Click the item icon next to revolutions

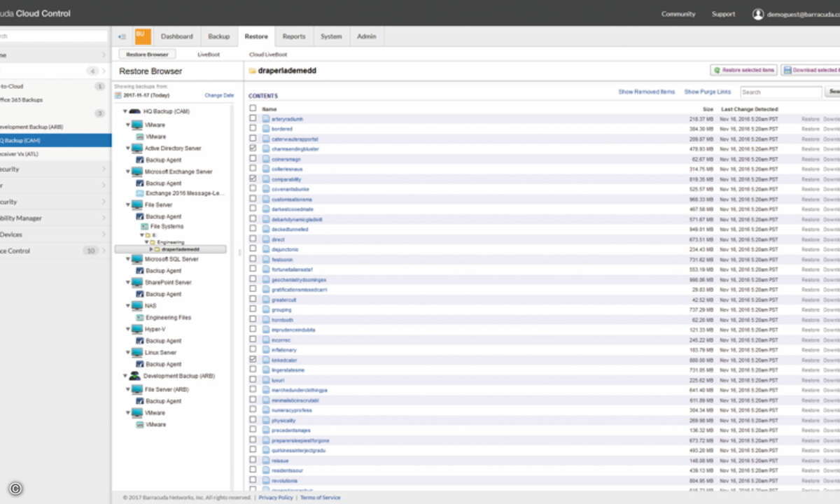[x=266, y=481]
